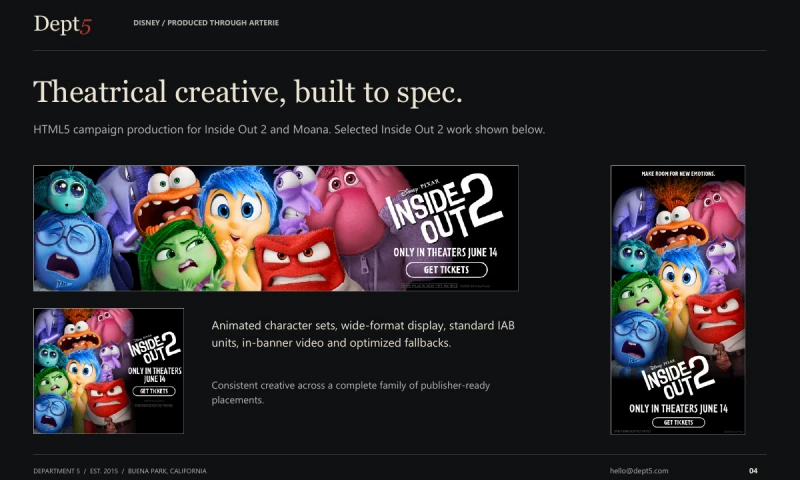The width and height of the screenshot is (800, 480).
Task: Select the "Consistent creative across a complete family" paragraph
Action: (x=351, y=393)
